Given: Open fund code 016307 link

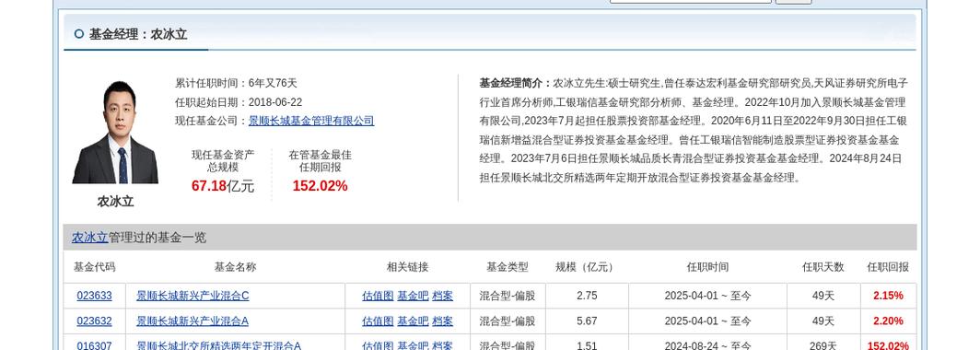Looking at the screenshot, I should pyautogui.click(x=94, y=345).
